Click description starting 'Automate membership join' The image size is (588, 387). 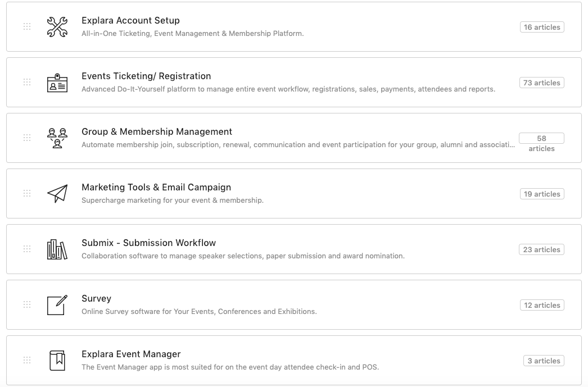(298, 144)
